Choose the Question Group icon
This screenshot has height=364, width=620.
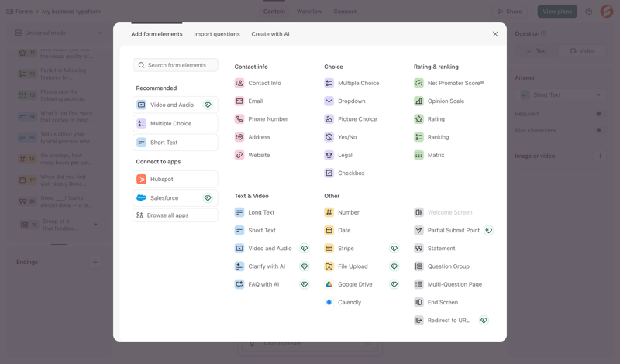tap(418, 266)
